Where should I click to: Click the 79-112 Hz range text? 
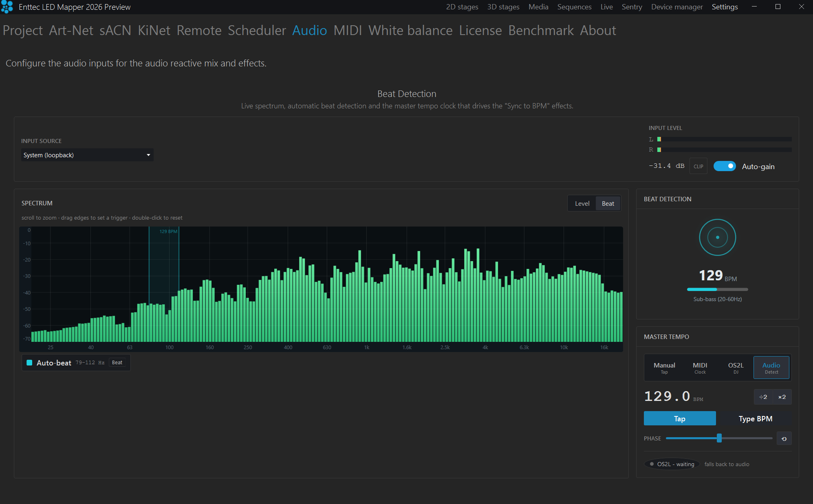point(90,363)
